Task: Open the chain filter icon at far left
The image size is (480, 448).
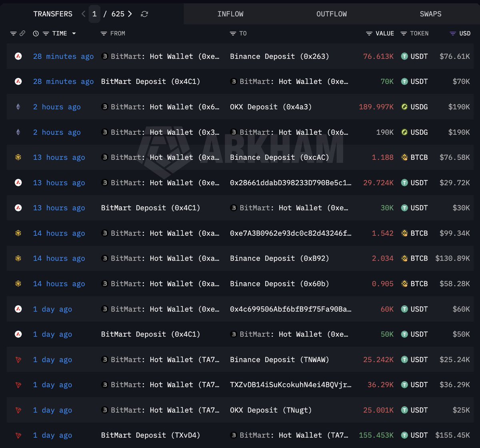Action: coord(13,34)
